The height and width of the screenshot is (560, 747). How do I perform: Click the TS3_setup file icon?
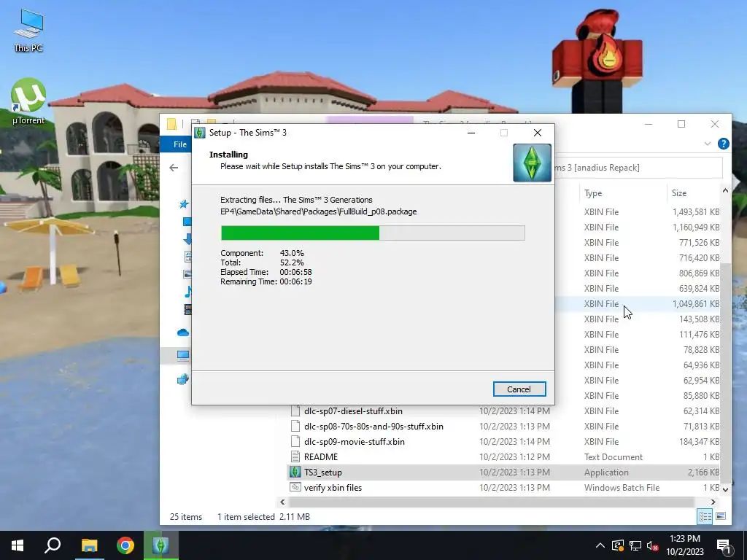coord(295,472)
